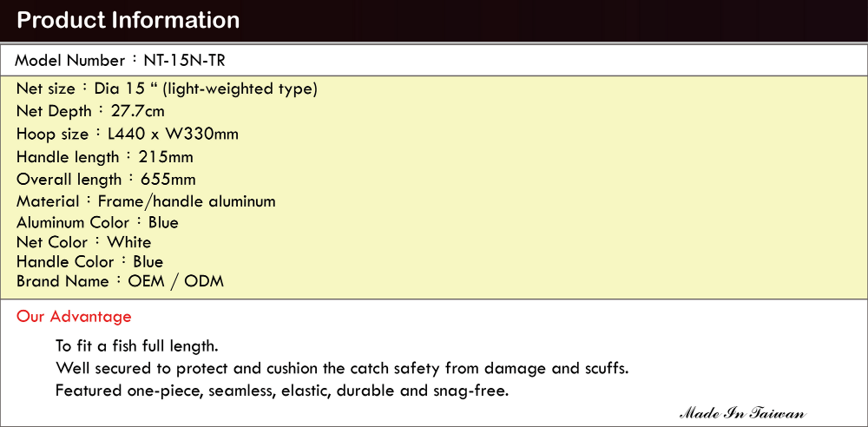
Task: Click the Handle Color Blue line
Action: pos(89,261)
